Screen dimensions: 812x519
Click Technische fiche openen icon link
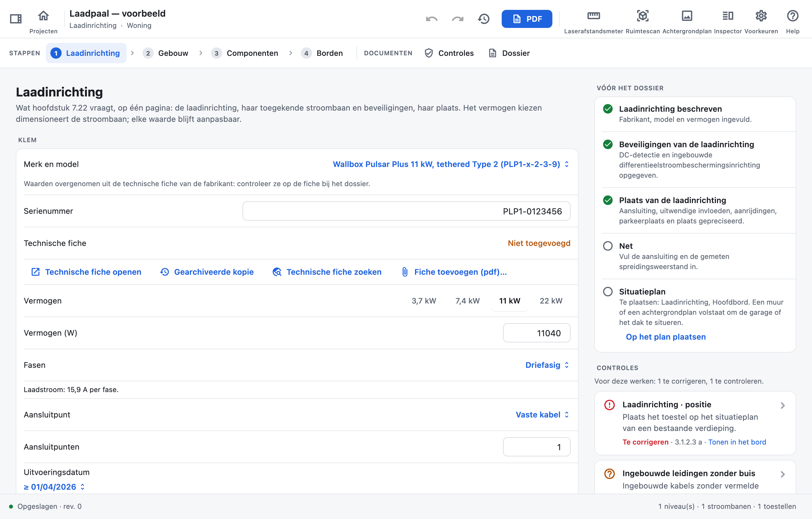pyautogui.click(x=86, y=272)
